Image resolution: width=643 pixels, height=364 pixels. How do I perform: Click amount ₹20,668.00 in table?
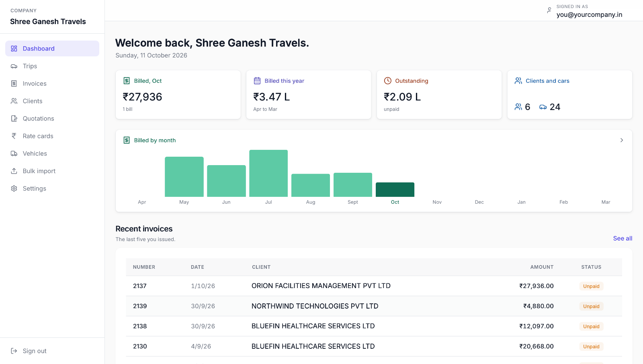click(537, 346)
